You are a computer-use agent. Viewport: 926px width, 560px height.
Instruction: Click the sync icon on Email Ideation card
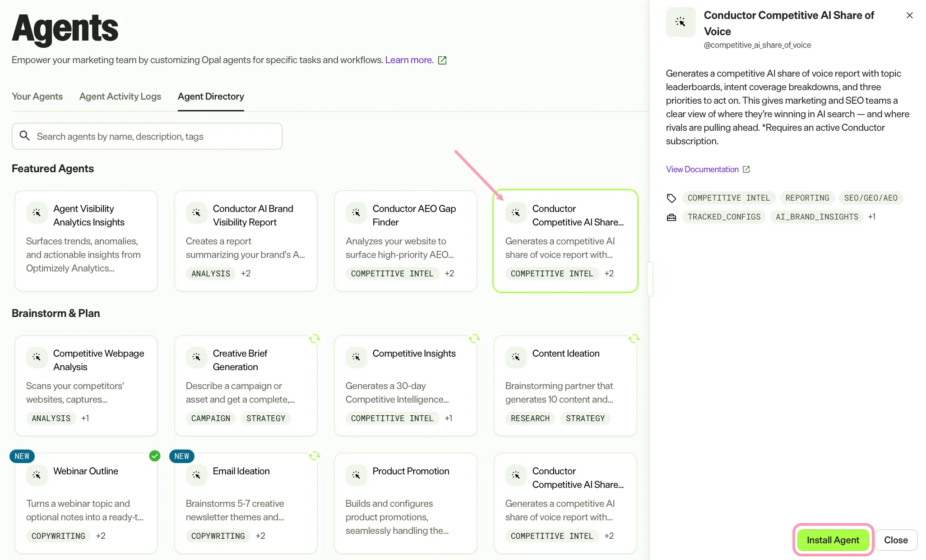point(315,456)
